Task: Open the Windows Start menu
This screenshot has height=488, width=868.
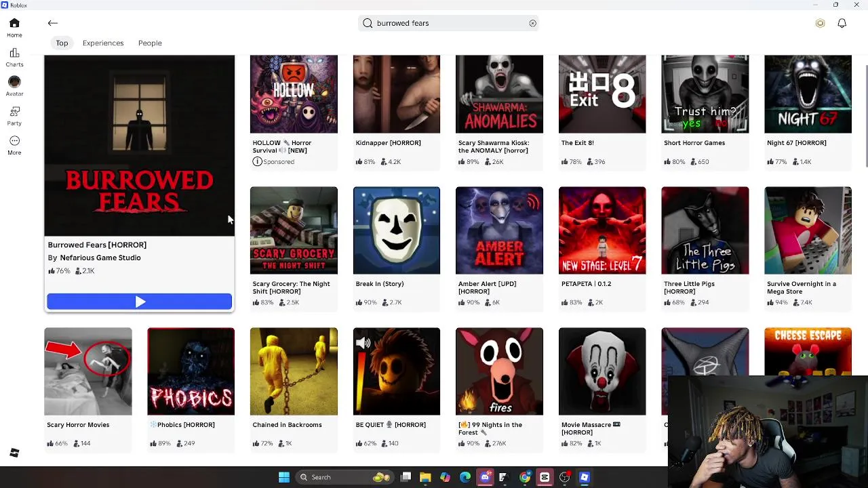Action: tap(284, 477)
